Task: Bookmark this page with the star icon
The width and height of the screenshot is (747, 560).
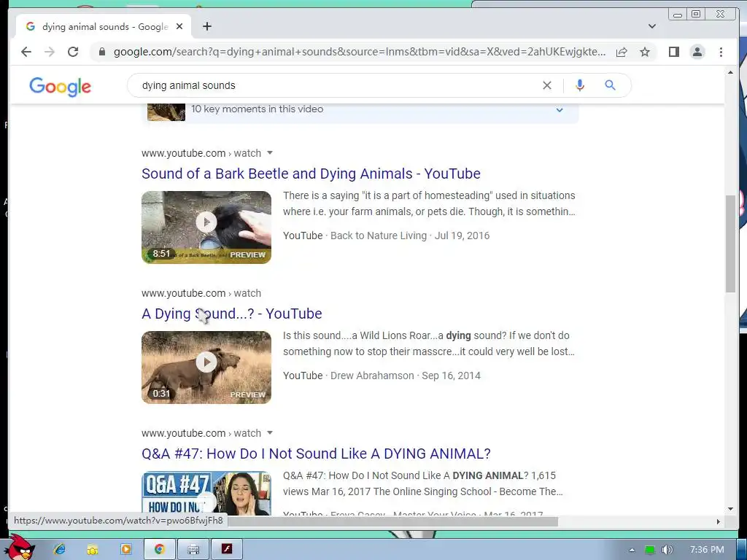Action: point(645,52)
